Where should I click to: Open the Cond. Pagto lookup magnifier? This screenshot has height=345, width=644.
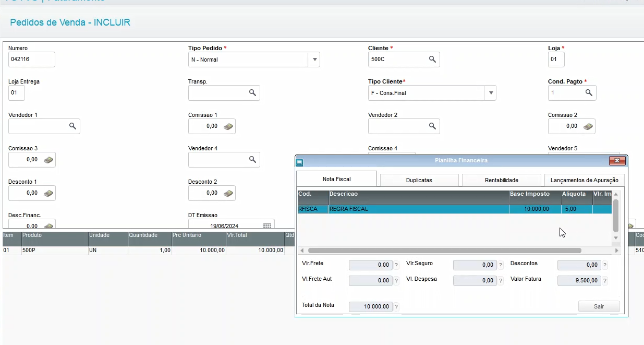point(589,93)
